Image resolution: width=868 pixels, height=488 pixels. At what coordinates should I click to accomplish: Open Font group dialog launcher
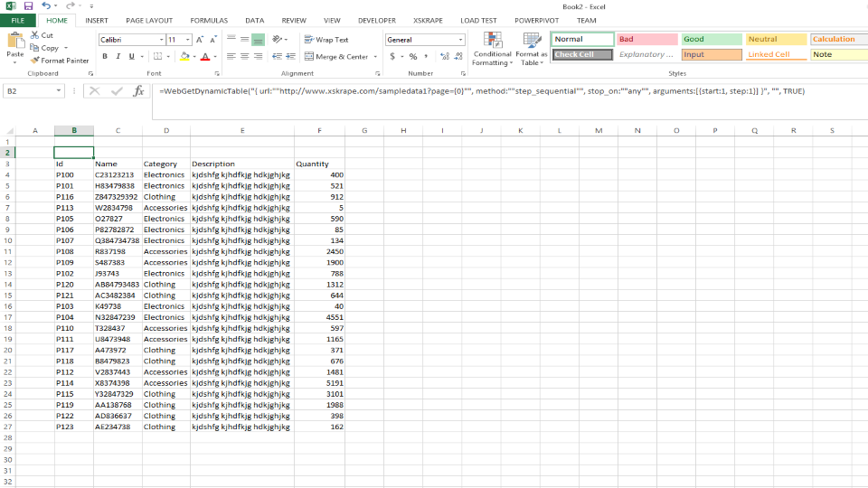click(216, 73)
